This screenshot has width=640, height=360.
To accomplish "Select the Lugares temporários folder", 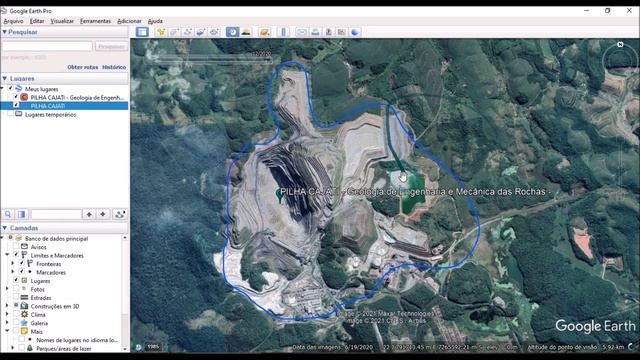I will 50,115.
